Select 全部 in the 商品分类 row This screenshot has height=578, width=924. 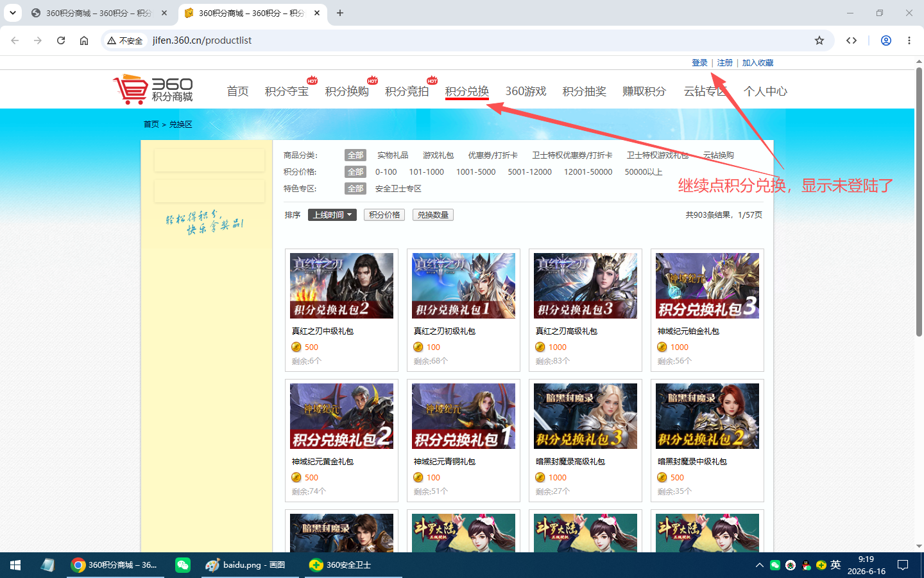tap(355, 155)
